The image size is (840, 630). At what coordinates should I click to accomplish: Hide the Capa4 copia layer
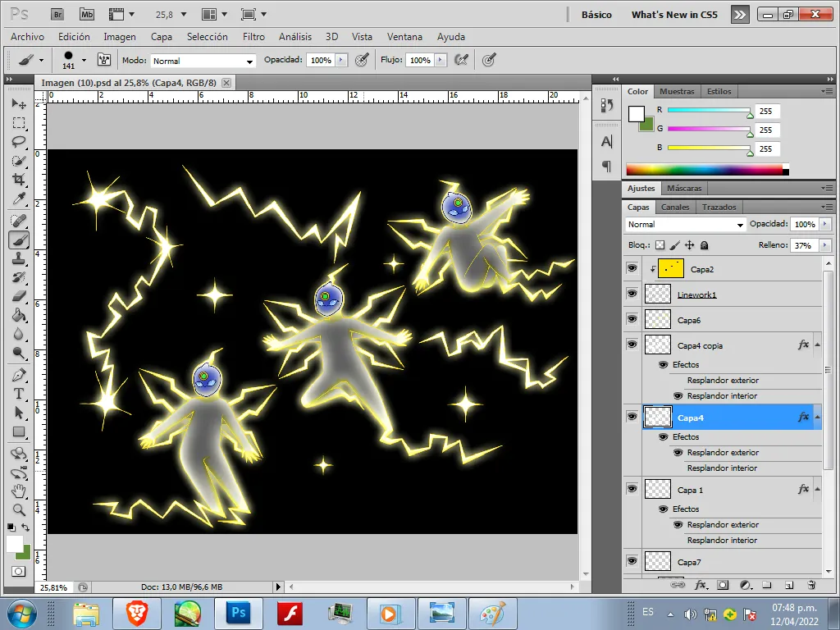(632, 345)
